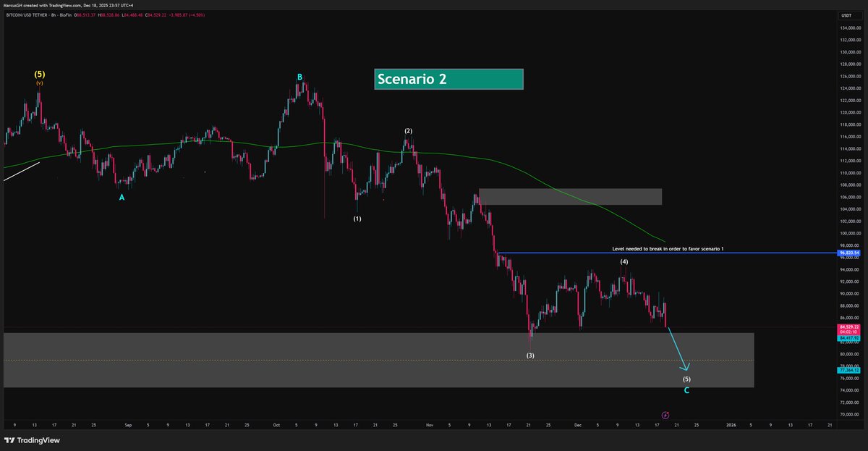Select the orange dotted line inside the lower zone
868x451 pixels.
(378, 361)
